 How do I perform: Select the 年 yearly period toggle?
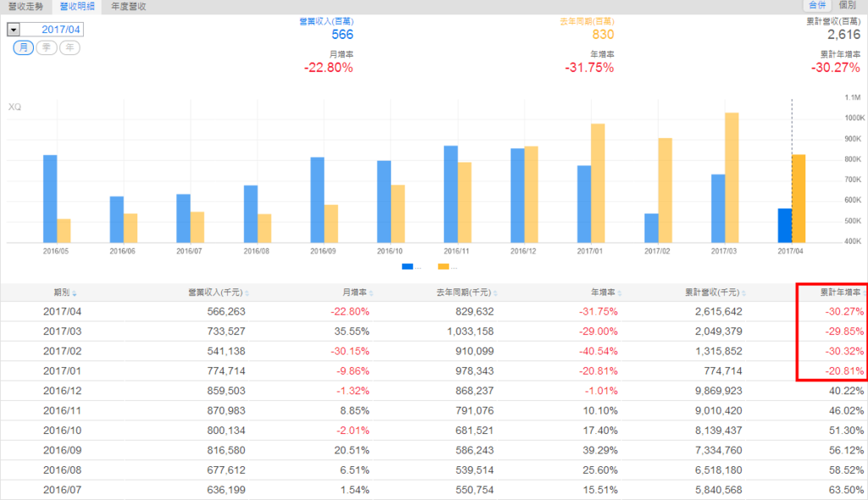pos(70,47)
